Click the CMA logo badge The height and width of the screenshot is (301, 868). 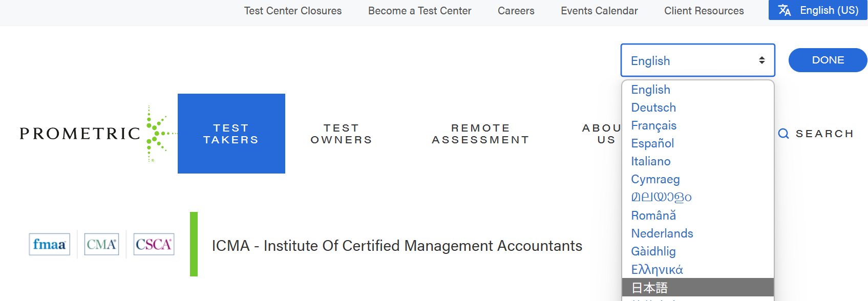pyautogui.click(x=101, y=244)
